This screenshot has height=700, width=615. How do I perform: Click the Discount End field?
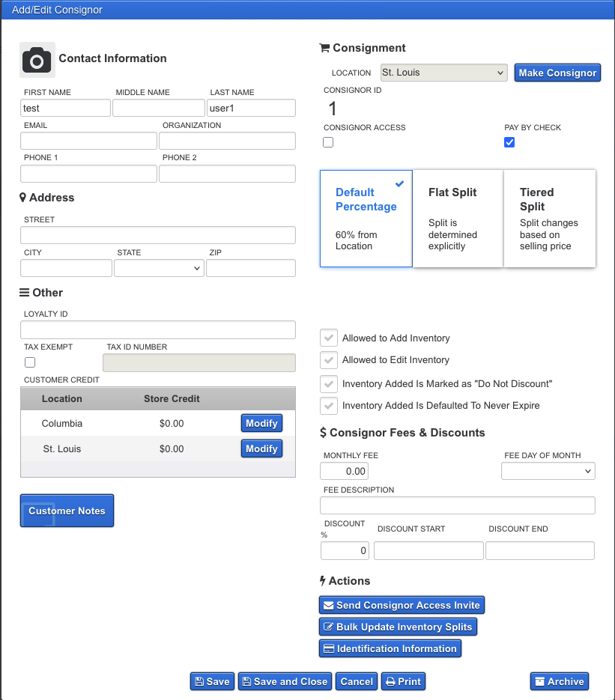click(540, 550)
